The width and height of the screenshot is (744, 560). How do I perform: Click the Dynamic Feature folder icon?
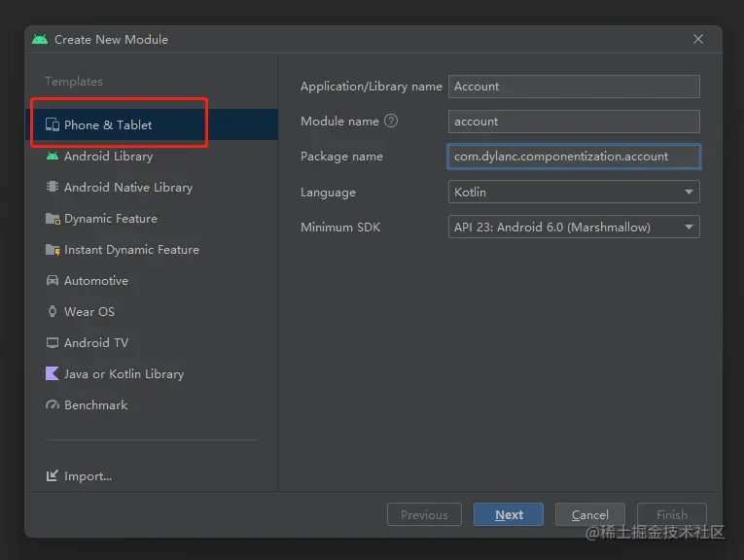53,219
